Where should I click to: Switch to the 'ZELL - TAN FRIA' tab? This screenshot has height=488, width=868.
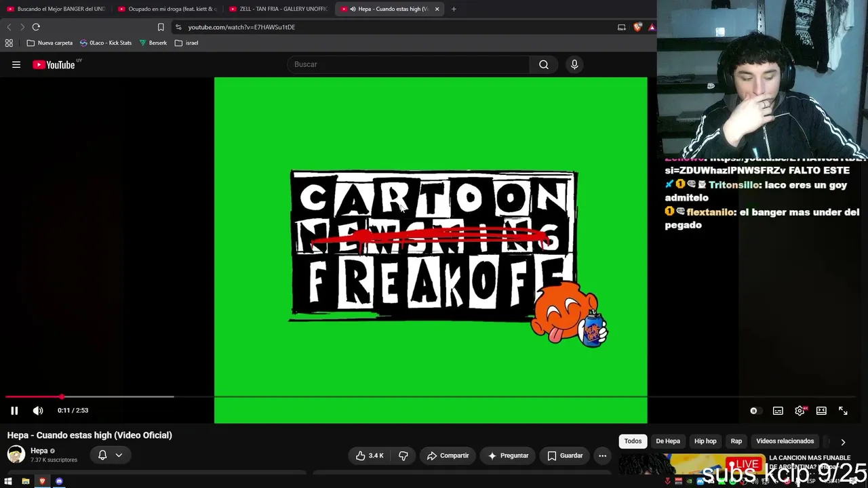279,9
